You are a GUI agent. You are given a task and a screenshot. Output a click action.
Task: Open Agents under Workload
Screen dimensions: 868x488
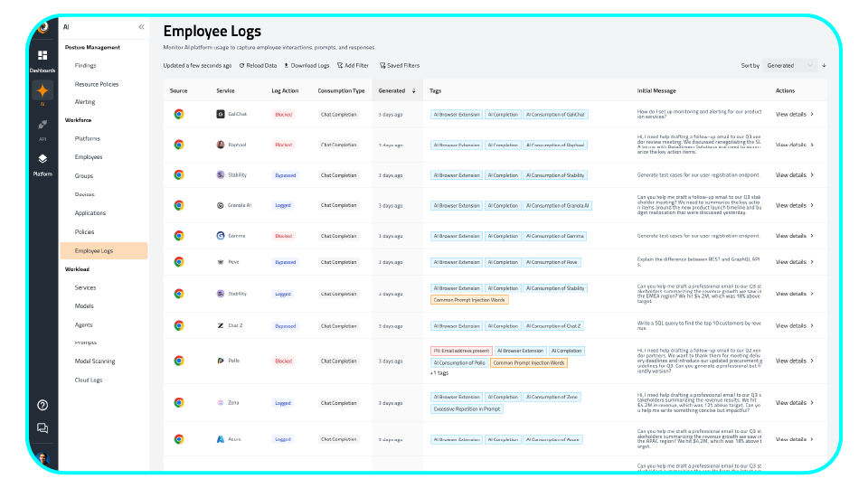83,324
